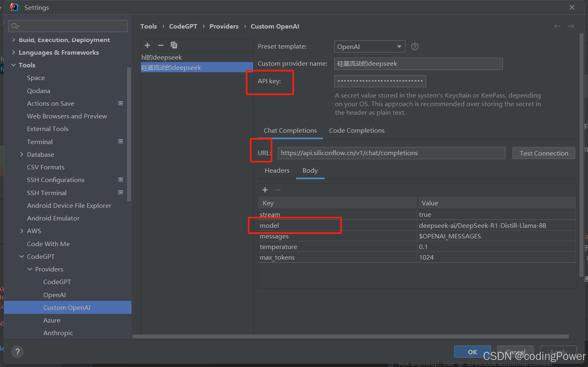Click the IntelliJ logo in the title bar
The image size is (588, 367).
(14, 7)
